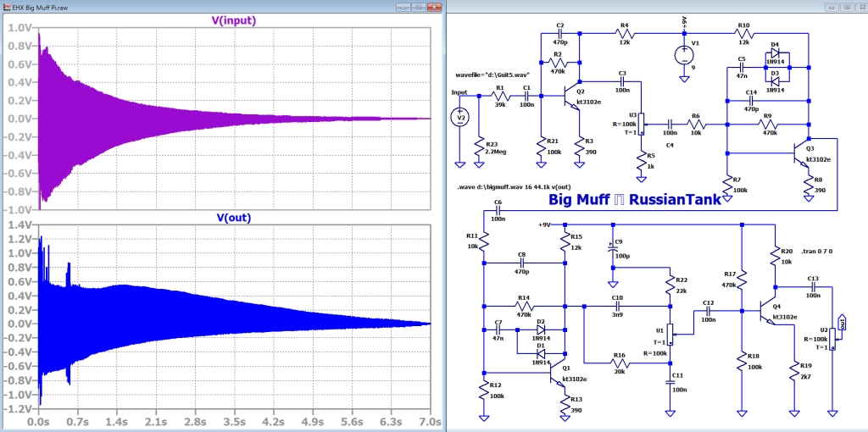Select the C1 100n capacitor

[526, 96]
